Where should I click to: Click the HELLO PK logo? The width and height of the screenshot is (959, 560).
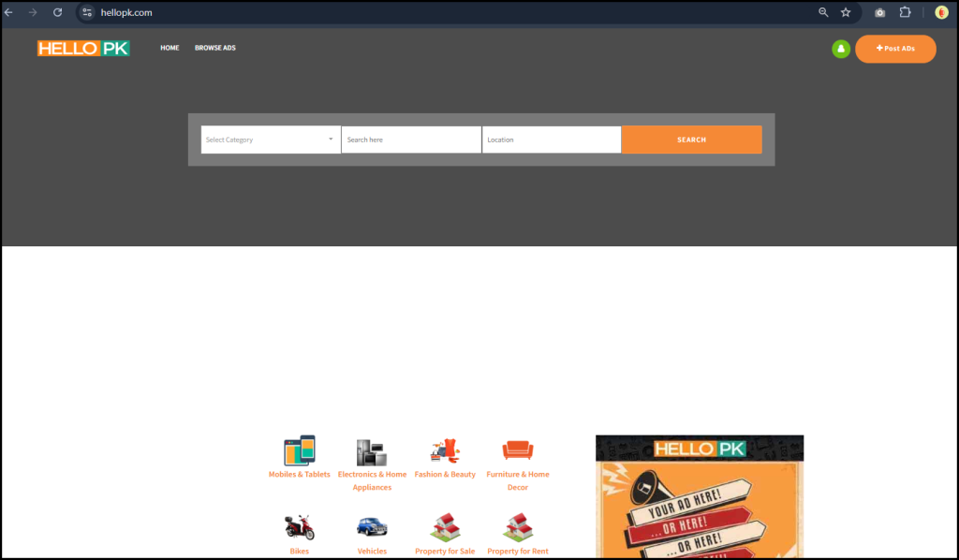[x=83, y=48]
